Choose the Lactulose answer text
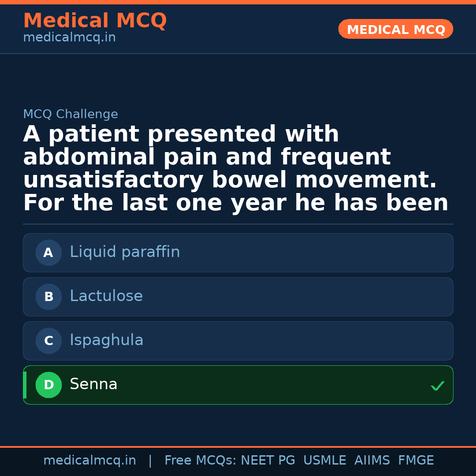The height and width of the screenshot is (476, 476). click(106, 296)
